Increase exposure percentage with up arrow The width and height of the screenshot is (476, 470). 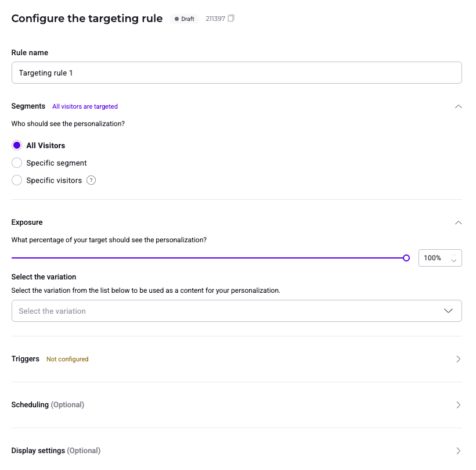454,254
